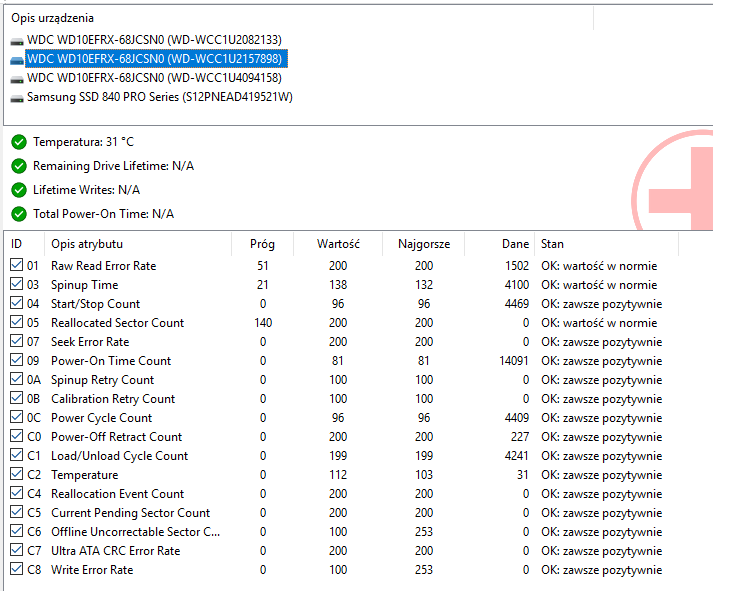Select the Raw Read Error Rate attribute name
Image resolution: width=732 pixels, height=601 pixels.
pyautogui.click(x=104, y=266)
